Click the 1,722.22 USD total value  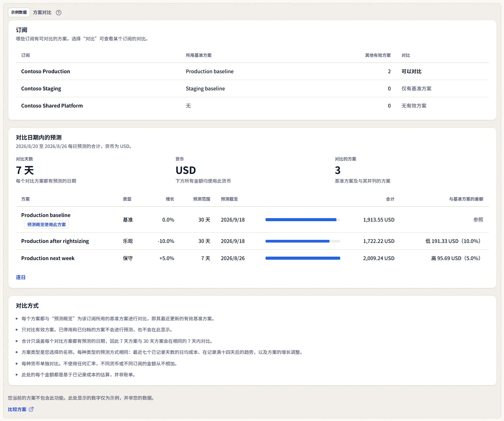[379, 241]
